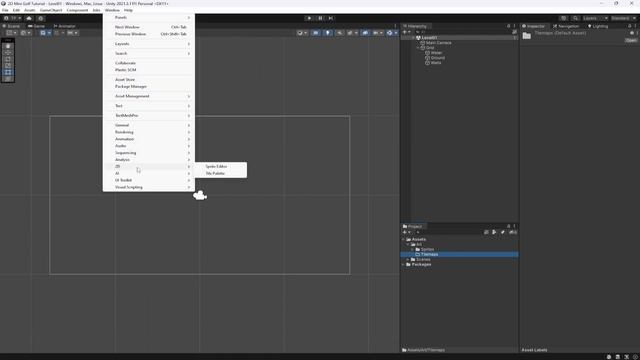
Task: Toggle scene effects icon
Action: [351, 33]
